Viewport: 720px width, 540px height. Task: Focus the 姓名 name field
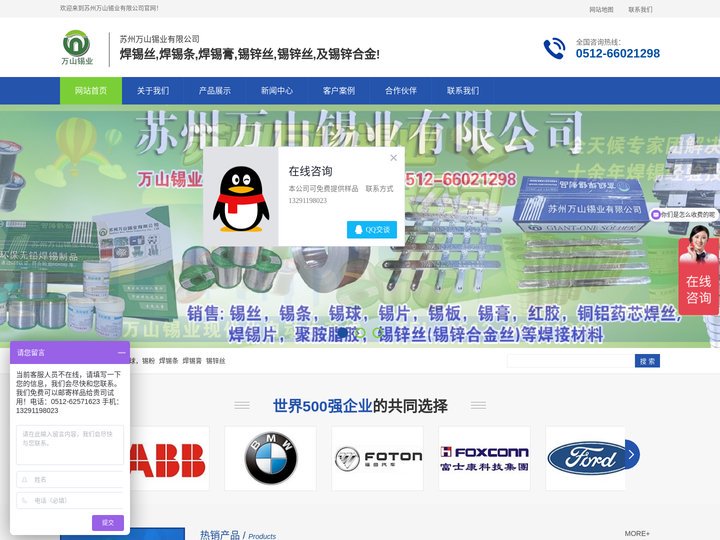[70, 479]
